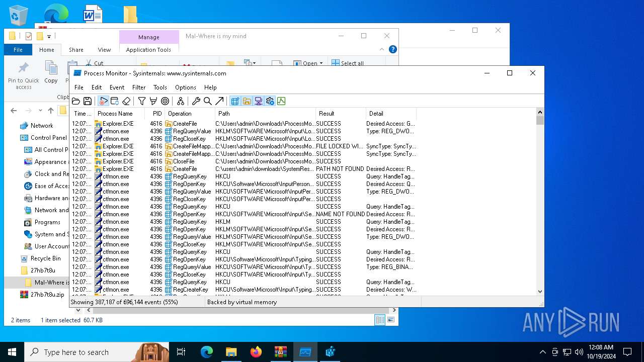Screen dimensions: 644x362
Task: Open Process Monitor Edit menu
Action: tap(97, 87)
